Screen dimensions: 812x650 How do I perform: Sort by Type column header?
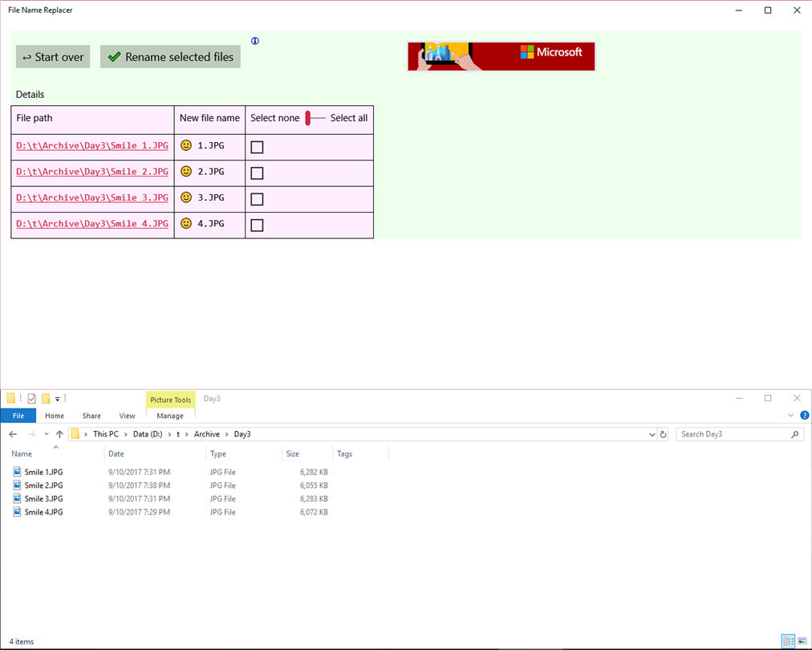tap(218, 453)
